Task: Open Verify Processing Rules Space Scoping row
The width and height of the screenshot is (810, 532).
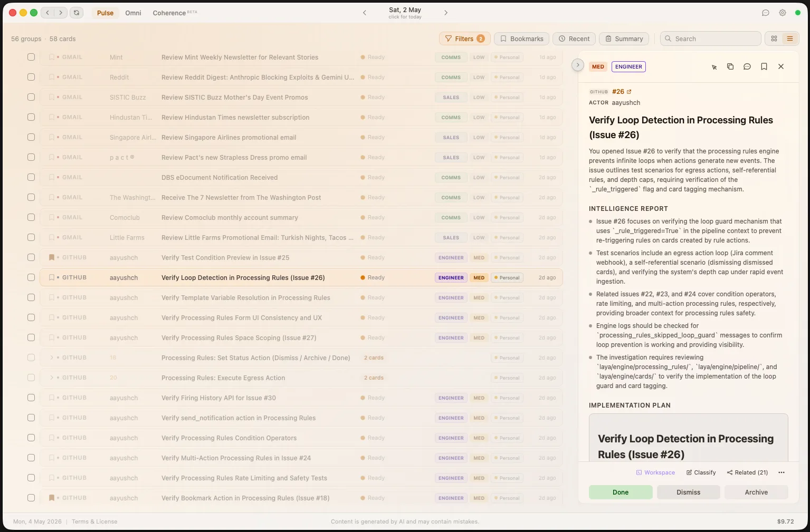Action: click(x=301, y=337)
